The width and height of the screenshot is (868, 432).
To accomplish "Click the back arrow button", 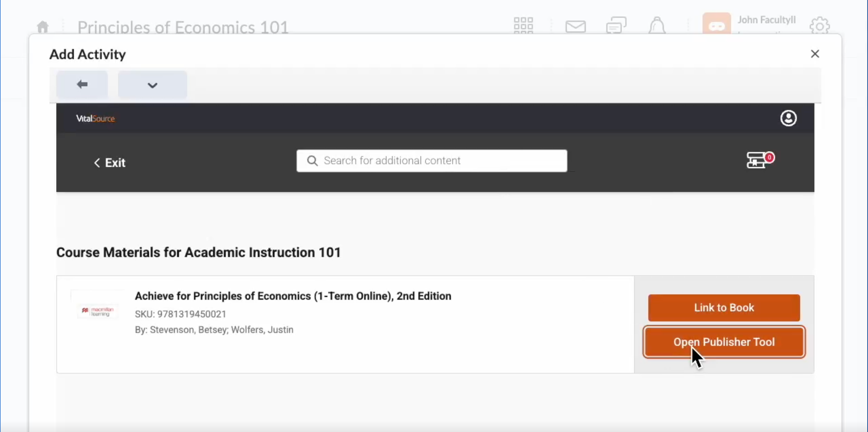I will 82,84.
